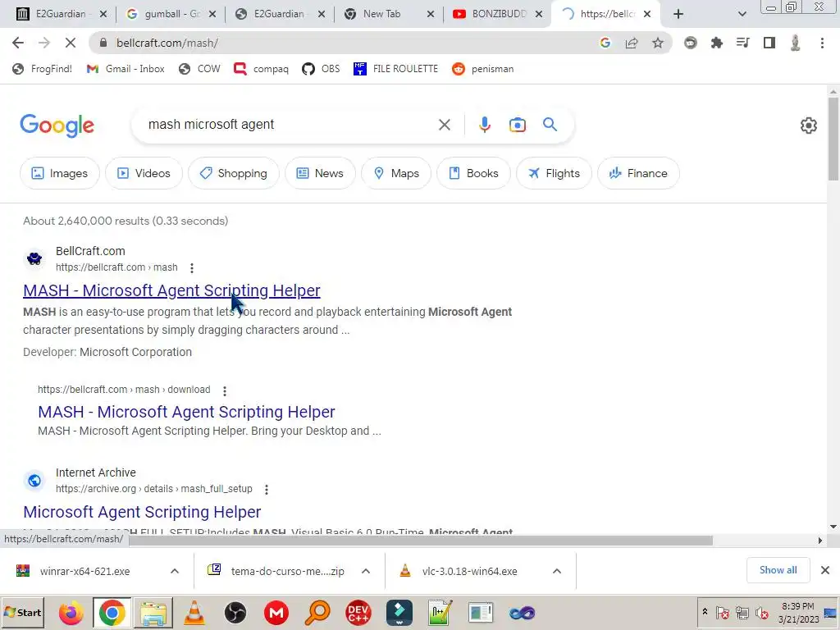This screenshot has width=840, height=630.
Task: Open Notepad++ from the taskbar
Action: pyautogui.click(x=440, y=613)
